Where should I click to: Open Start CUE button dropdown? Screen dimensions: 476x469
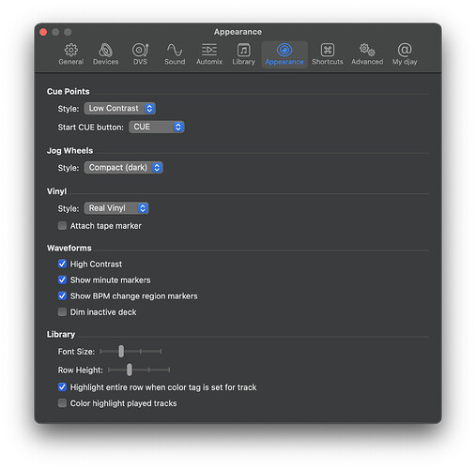(x=157, y=127)
